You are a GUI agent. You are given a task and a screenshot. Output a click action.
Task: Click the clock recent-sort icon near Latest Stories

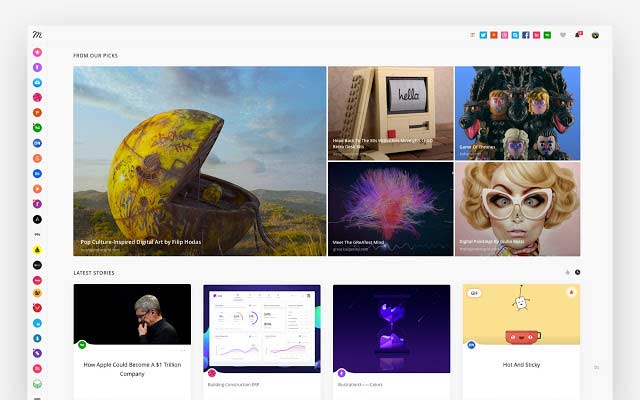coord(577,272)
